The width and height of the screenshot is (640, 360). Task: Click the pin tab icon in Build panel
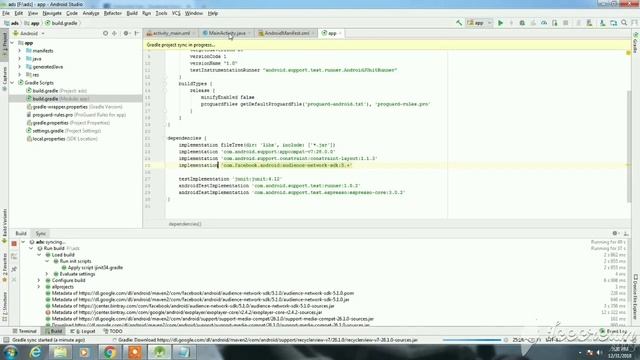[14, 269]
